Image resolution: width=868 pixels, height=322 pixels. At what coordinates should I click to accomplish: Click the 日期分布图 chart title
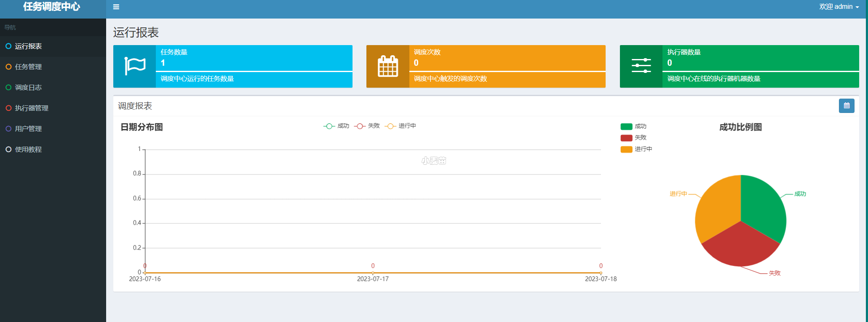pyautogui.click(x=142, y=127)
